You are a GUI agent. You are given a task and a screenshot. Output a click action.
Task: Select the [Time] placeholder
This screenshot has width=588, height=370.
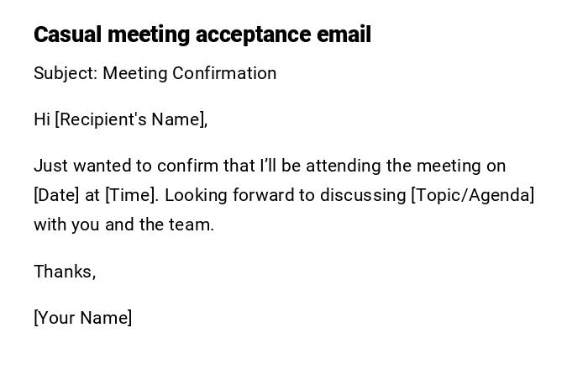tap(131, 195)
